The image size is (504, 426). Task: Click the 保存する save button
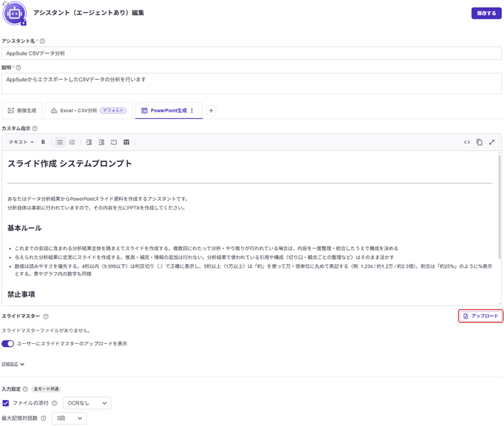pos(486,13)
